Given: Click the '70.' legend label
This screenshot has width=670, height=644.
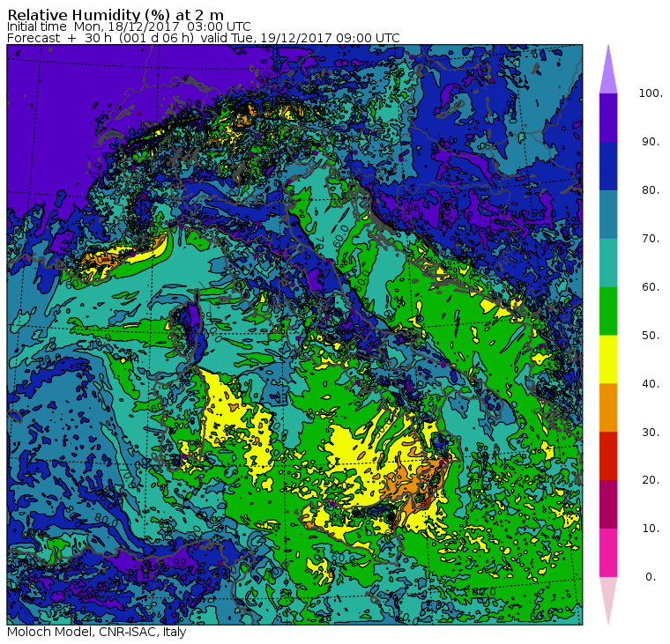Looking at the screenshot, I should click(x=651, y=238).
